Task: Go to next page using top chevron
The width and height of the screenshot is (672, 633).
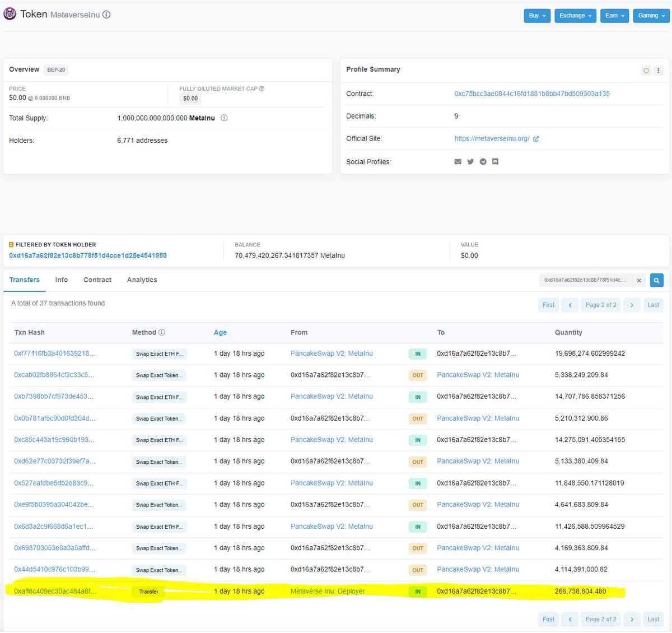Action: (x=632, y=305)
